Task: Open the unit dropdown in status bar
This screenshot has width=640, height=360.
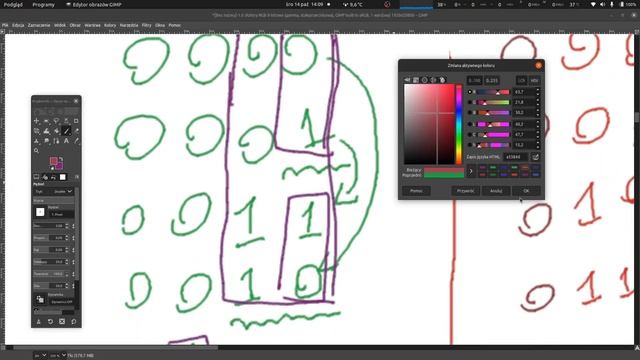Action: (40, 356)
